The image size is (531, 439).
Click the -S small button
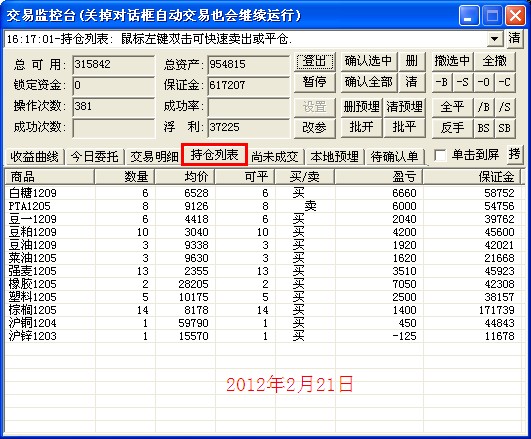pyautogui.click(x=463, y=82)
